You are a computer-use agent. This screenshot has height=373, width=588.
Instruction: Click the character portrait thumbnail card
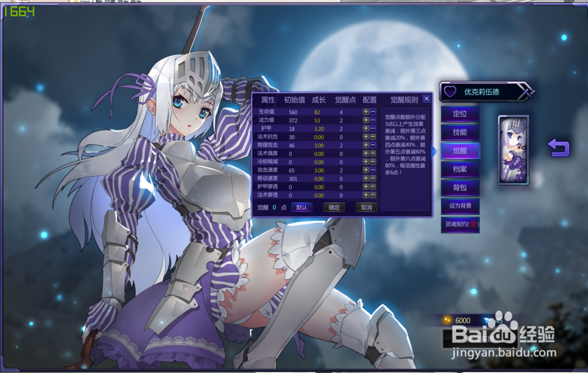pos(513,150)
